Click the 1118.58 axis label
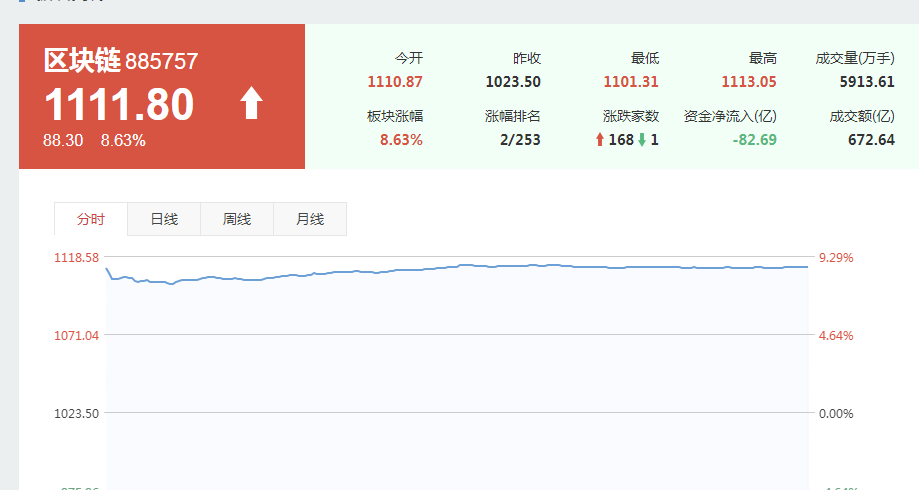Image resolution: width=919 pixels, height=490 pixels. pyautogui.click(x=77, y=257)
